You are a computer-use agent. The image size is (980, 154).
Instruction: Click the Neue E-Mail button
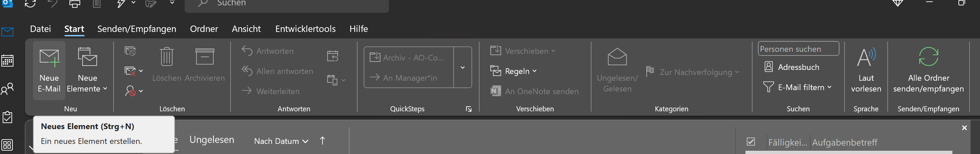[49, 71]
